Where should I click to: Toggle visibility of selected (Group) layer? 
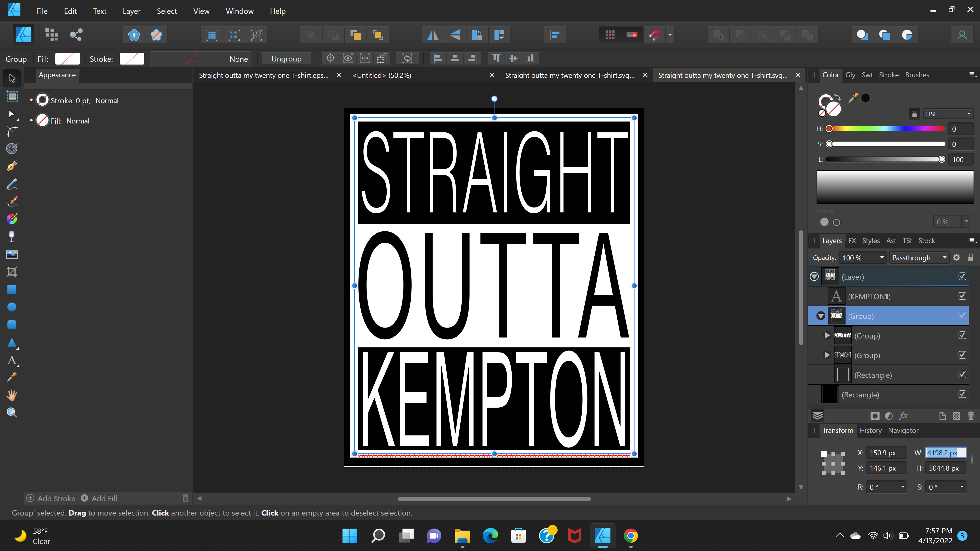pyautogui.click(x=962, y=316)
